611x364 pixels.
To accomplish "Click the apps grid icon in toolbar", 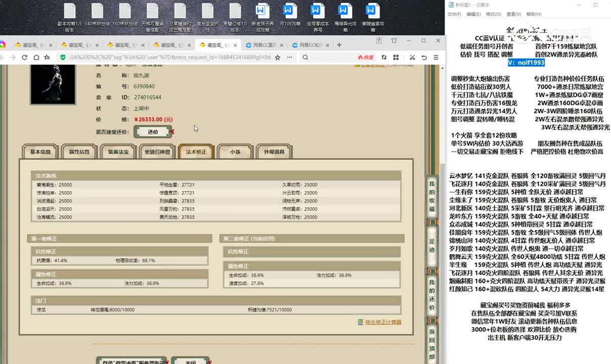I will click(x=396, y=58).
